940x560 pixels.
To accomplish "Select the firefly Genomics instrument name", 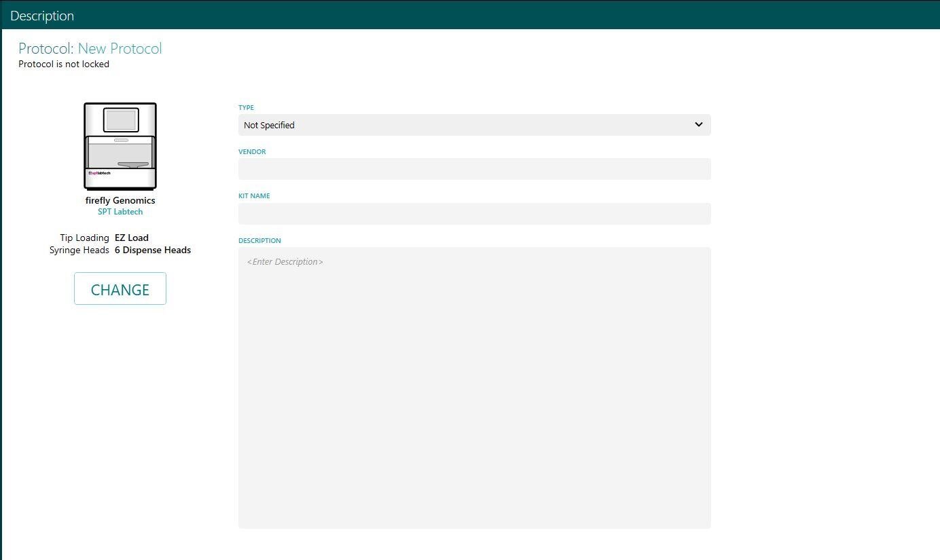I will tap(120, 200).
